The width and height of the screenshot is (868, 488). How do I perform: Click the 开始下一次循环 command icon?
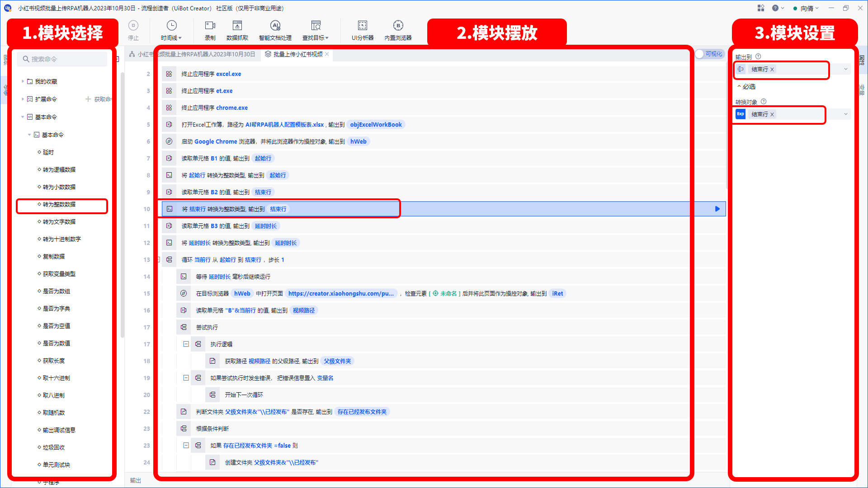212,395
